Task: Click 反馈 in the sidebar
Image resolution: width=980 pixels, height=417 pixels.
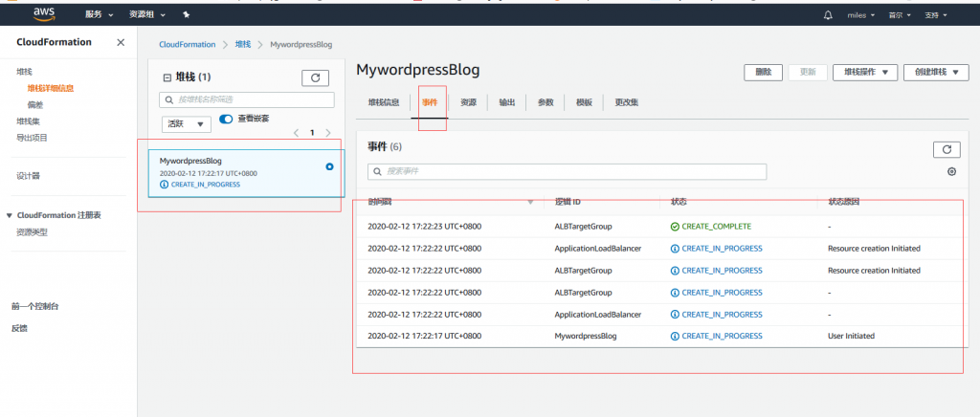Action: pyautogui.click(x=19, y=328)
